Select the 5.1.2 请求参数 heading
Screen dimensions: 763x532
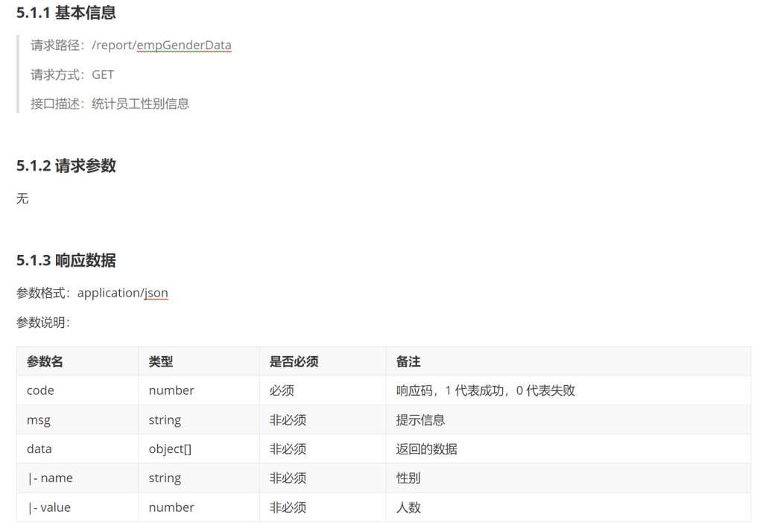[x=66, y=165]
